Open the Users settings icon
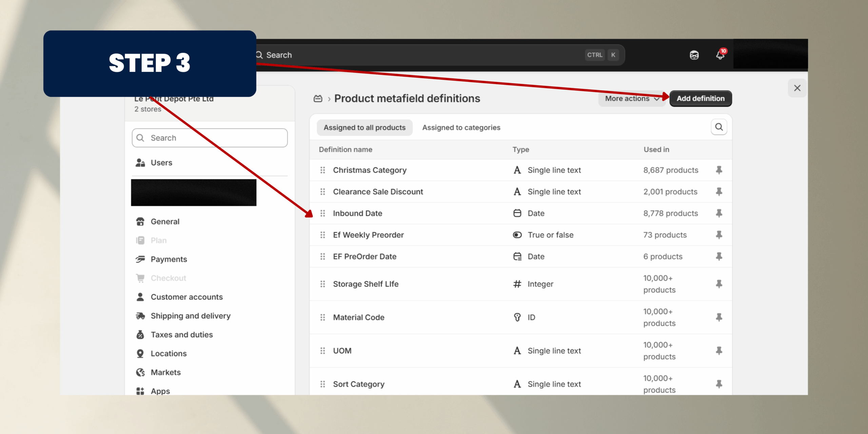 pyautogui.click(x=140, y=163)
